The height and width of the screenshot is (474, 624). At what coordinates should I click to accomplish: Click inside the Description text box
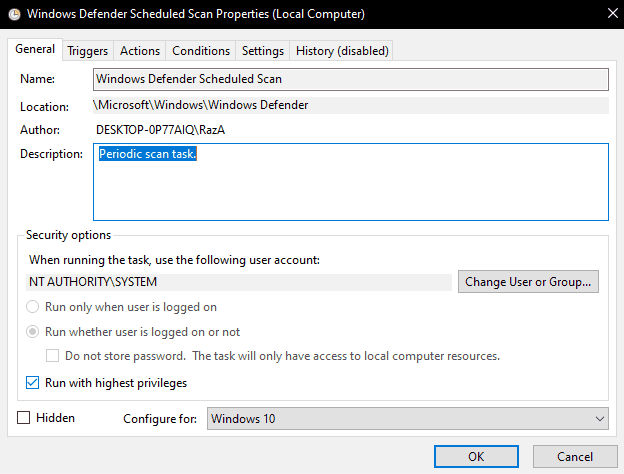(351, 182)
